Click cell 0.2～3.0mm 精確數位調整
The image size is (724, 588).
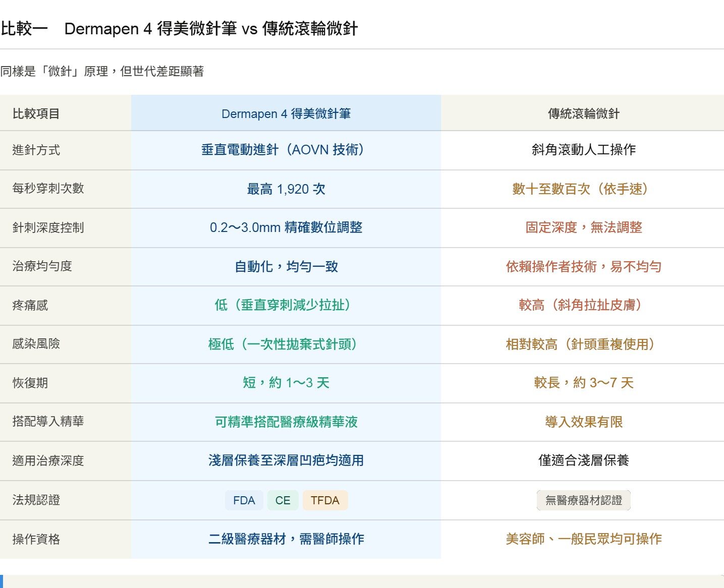[x=286, y=228]
